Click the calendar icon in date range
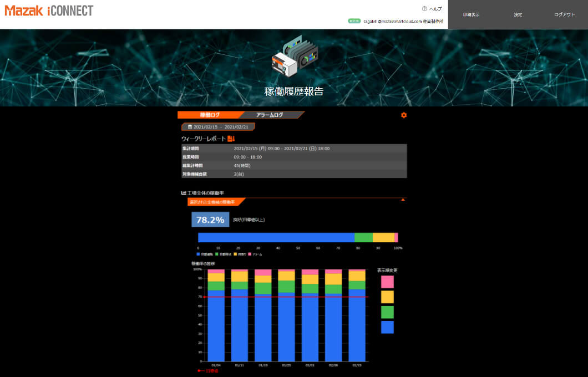 pos(190,127)
